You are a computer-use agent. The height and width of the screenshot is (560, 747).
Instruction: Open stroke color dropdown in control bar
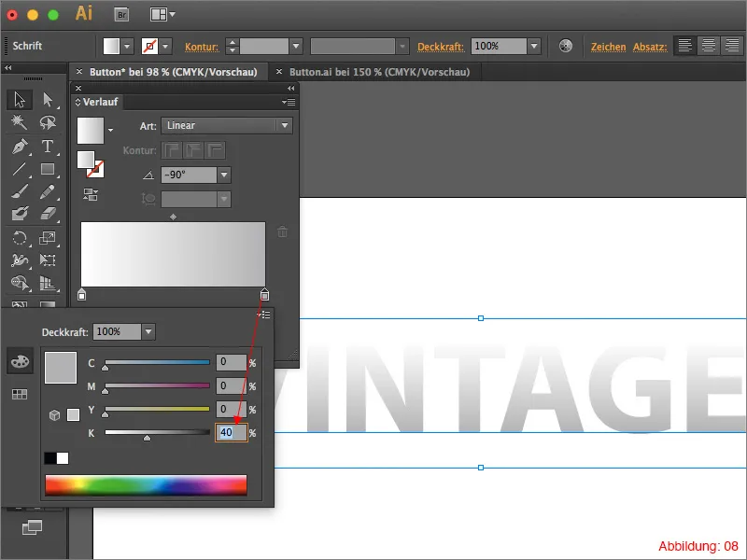click(x=165, y=47)
